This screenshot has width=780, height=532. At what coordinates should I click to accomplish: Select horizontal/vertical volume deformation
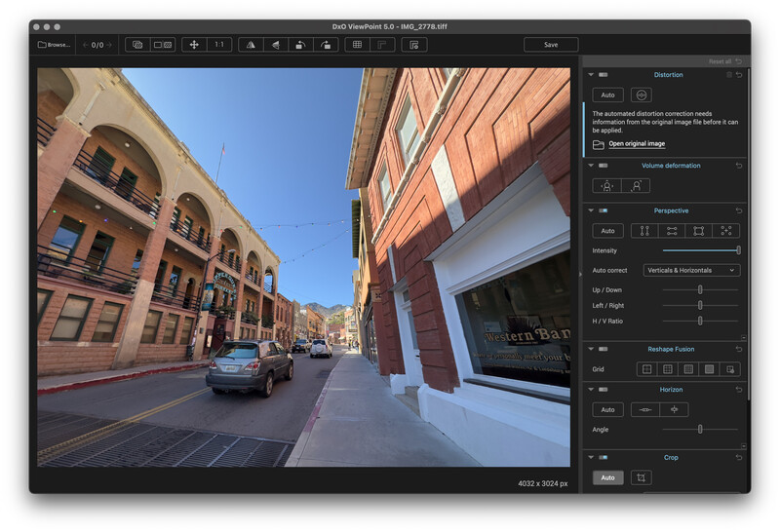click(x=606, y=186)
